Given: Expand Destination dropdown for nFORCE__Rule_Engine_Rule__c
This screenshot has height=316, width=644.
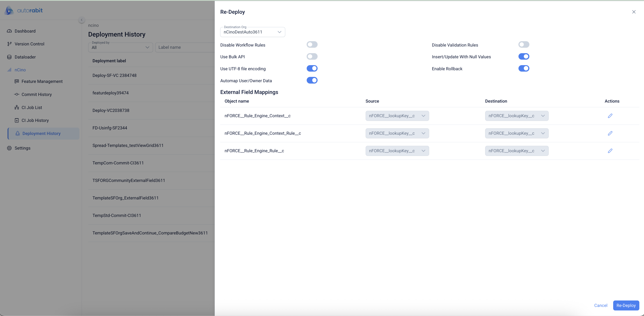Looking at the screenshot, I should click(516, 151).
